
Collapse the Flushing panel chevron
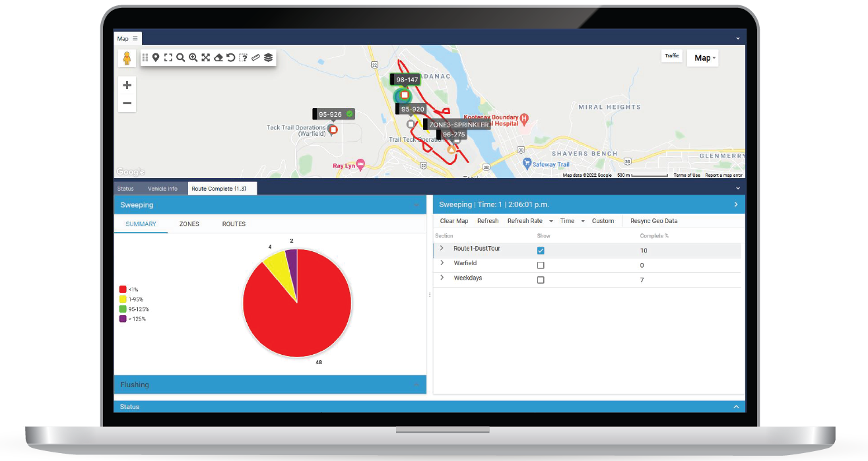417,384
